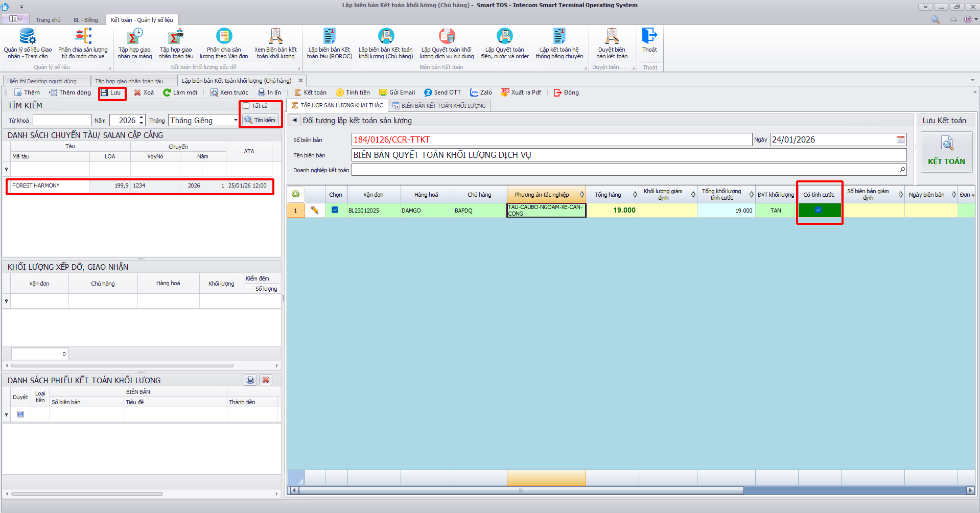
Task: Click the Tìm kiếm search button
Action: coord(261,120)
